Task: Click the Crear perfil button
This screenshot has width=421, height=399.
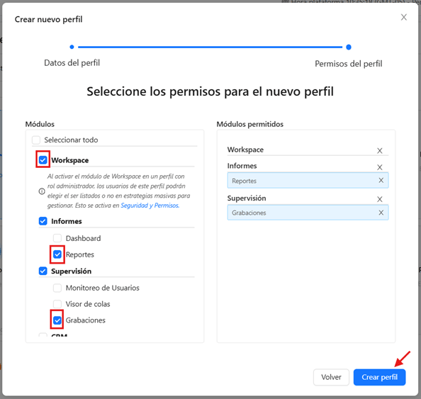Action: 379,377
